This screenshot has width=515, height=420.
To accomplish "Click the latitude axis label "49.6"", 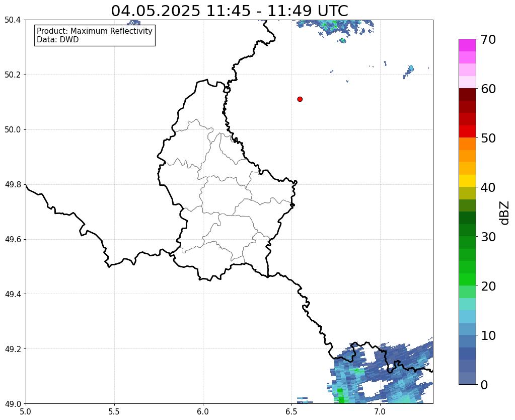I will (x=13, y=240).
